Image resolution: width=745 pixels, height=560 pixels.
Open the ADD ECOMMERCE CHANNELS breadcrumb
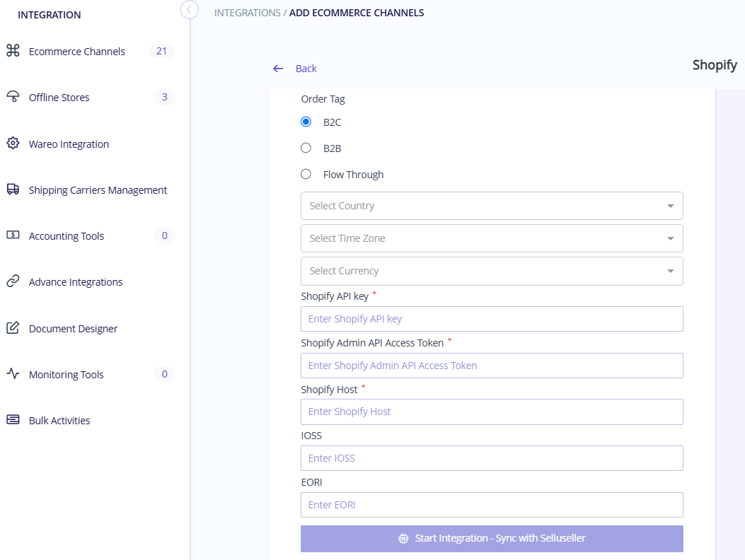point(357,12)
